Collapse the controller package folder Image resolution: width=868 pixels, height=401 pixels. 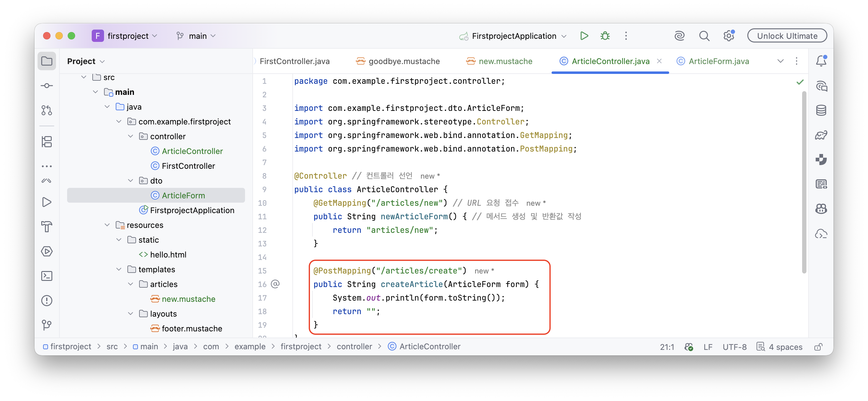[131, 136]
